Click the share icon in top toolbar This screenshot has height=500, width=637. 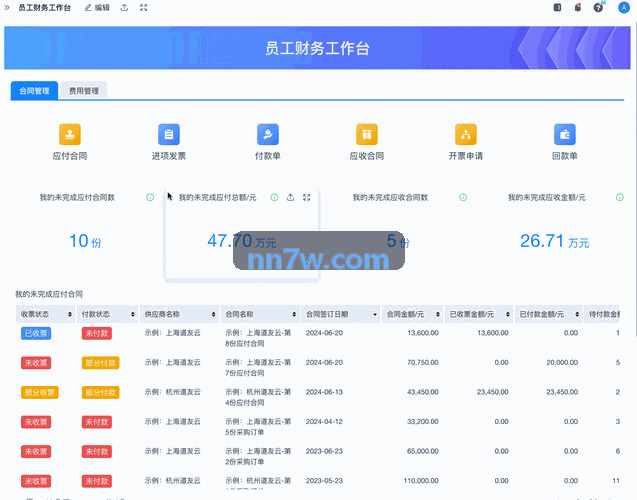(x=124, y=8)
